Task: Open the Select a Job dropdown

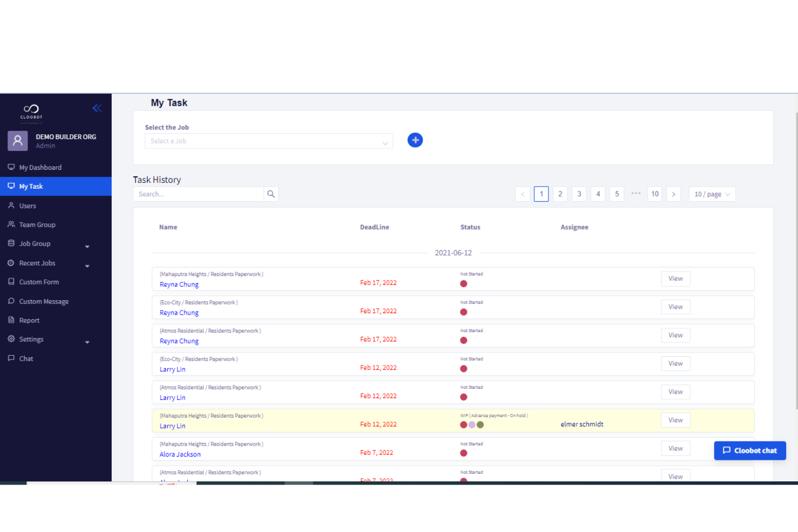Action: (269, 141)
